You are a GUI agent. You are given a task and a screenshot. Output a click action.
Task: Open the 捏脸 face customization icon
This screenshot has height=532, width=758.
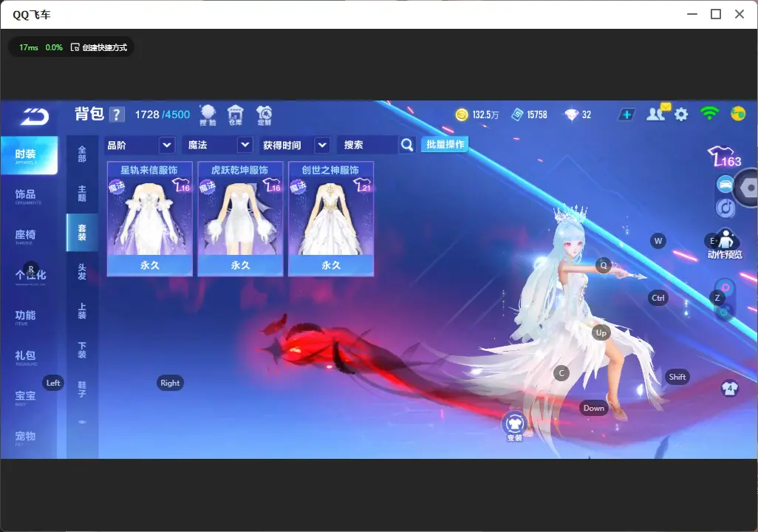tap(208, 115)
